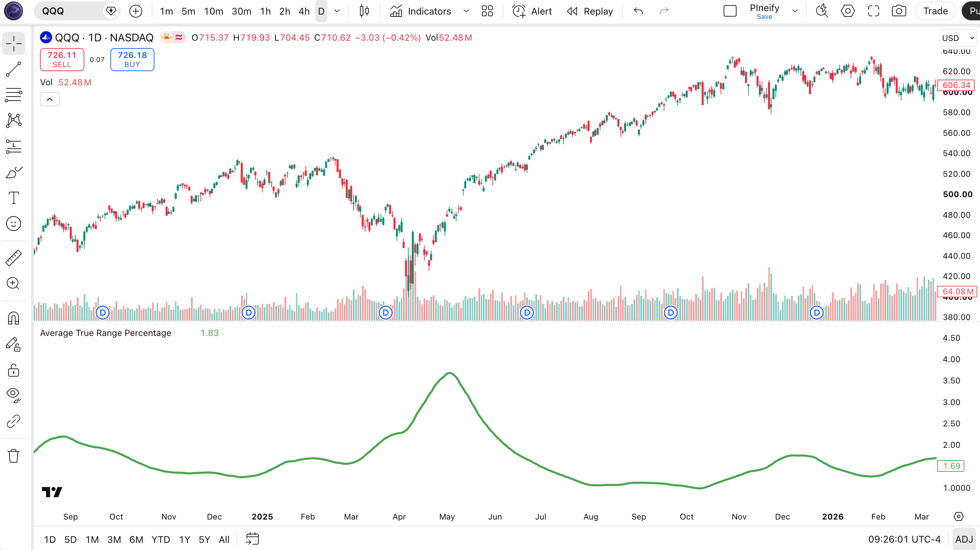Set the range to 5Y

tap(204, 540)
